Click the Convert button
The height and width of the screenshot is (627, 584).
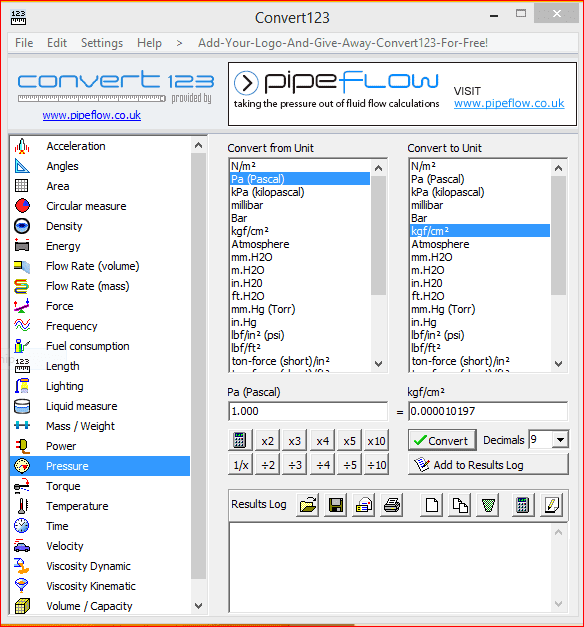442,440
